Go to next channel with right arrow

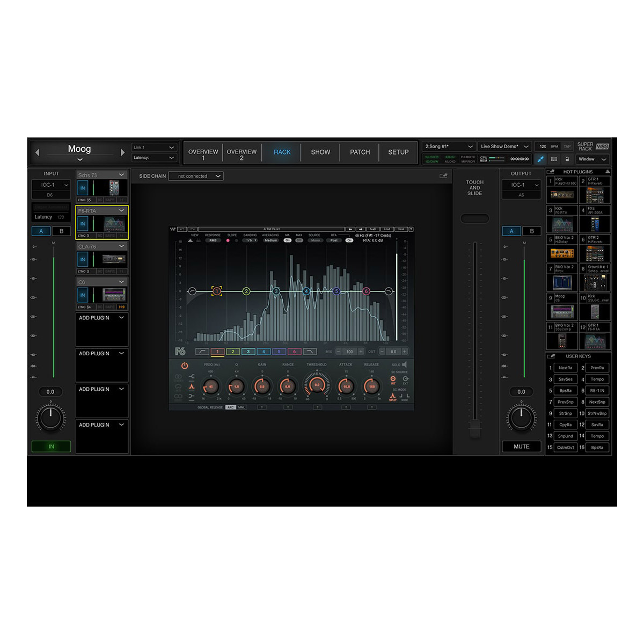tap(122, 152)
